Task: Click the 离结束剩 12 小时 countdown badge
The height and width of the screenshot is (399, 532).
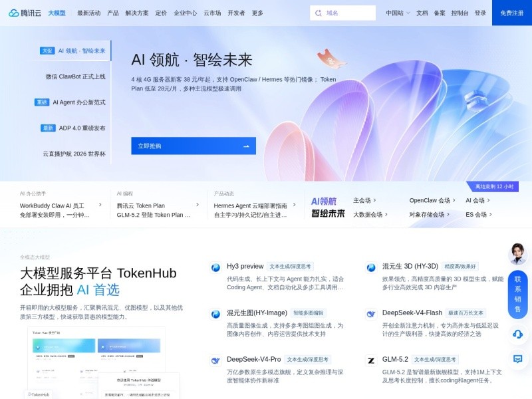Action: click(x=492, y=187)
